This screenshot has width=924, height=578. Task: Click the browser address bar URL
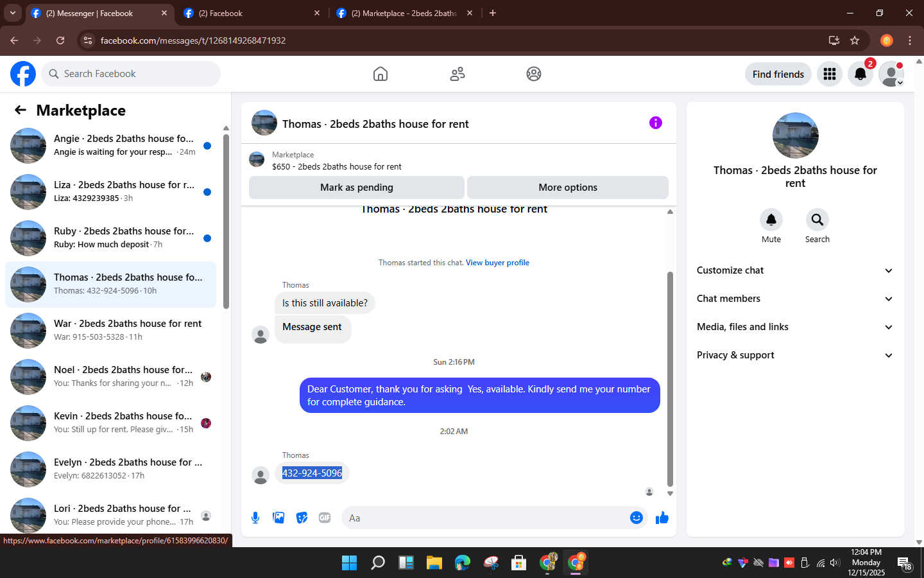(x=193, y=40)
